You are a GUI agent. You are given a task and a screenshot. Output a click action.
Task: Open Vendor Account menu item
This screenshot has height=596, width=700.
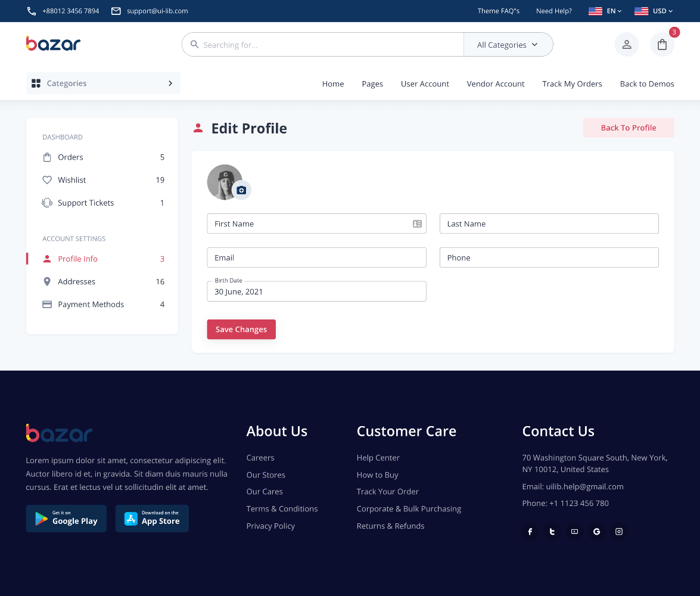495,84
